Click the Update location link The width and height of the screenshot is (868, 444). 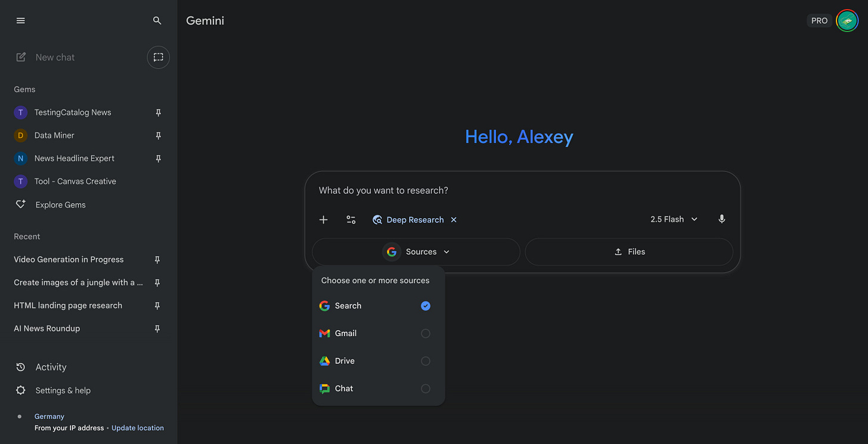pos(138,428)
